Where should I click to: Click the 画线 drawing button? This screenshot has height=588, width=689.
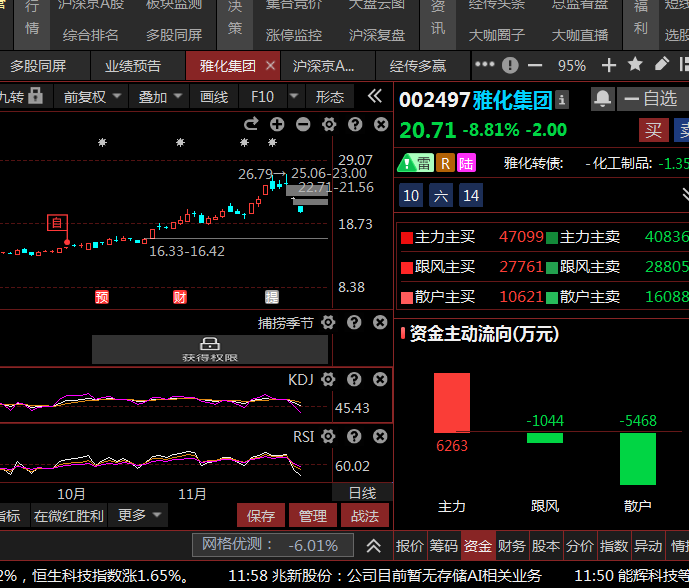coord(214,97)
